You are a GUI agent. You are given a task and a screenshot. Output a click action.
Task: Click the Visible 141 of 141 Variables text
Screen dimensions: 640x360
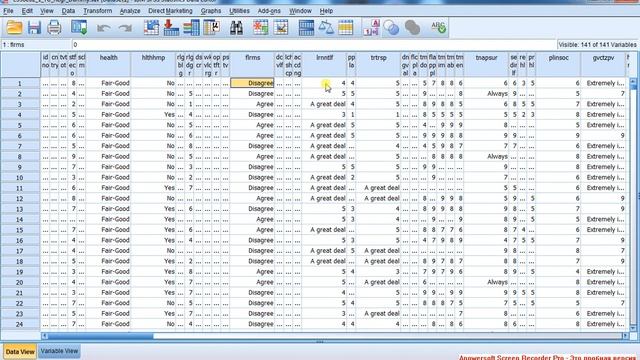(x=597, y=44)
